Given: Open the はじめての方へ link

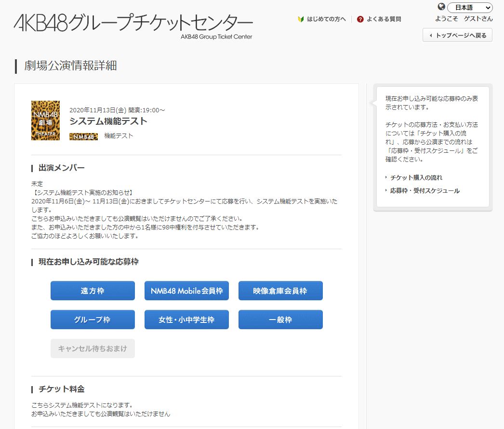Looking at the screenshot, I should pos(326,19).
